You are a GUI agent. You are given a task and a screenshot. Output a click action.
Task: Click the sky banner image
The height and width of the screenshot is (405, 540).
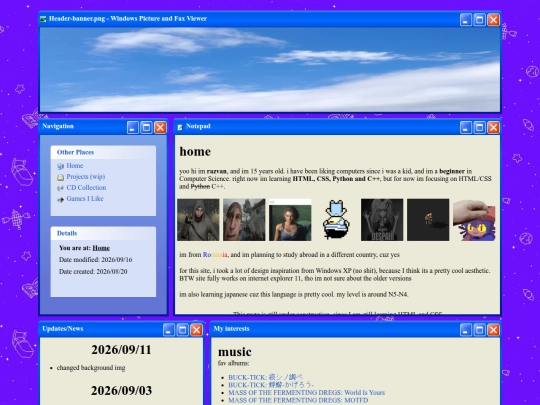tap(270, 70)
